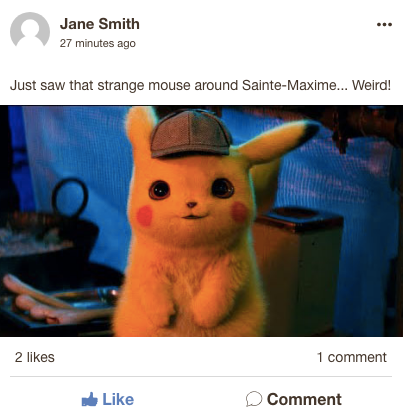Click the black frying pan handle in photo
The height and width of the screenshot is (417, 403).
point(70,198)
